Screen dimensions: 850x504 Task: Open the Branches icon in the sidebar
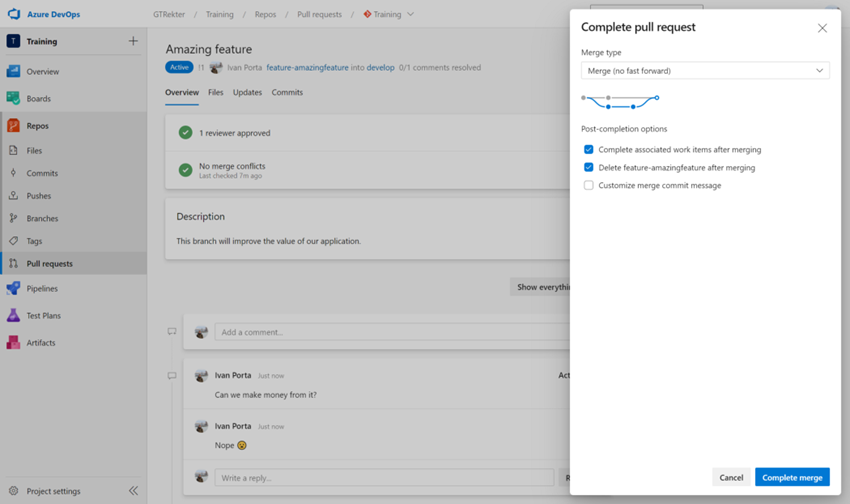click(14, 218)
